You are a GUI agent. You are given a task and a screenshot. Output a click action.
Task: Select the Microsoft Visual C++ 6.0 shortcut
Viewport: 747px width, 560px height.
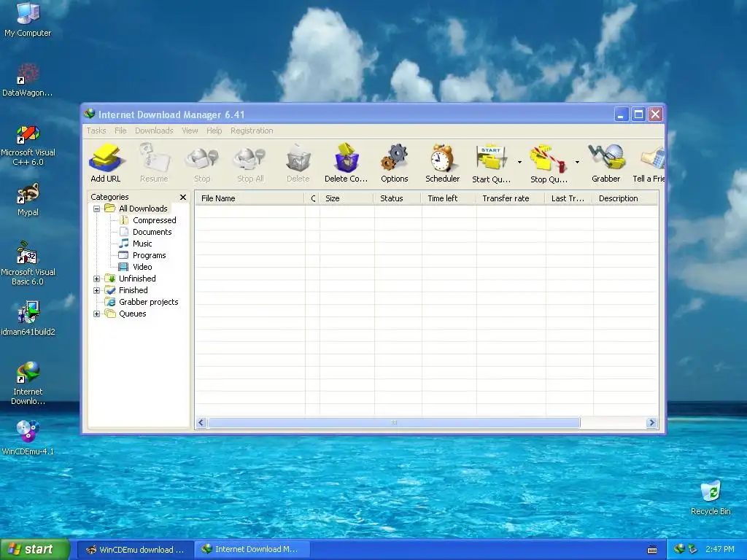[x=28, y=145]
